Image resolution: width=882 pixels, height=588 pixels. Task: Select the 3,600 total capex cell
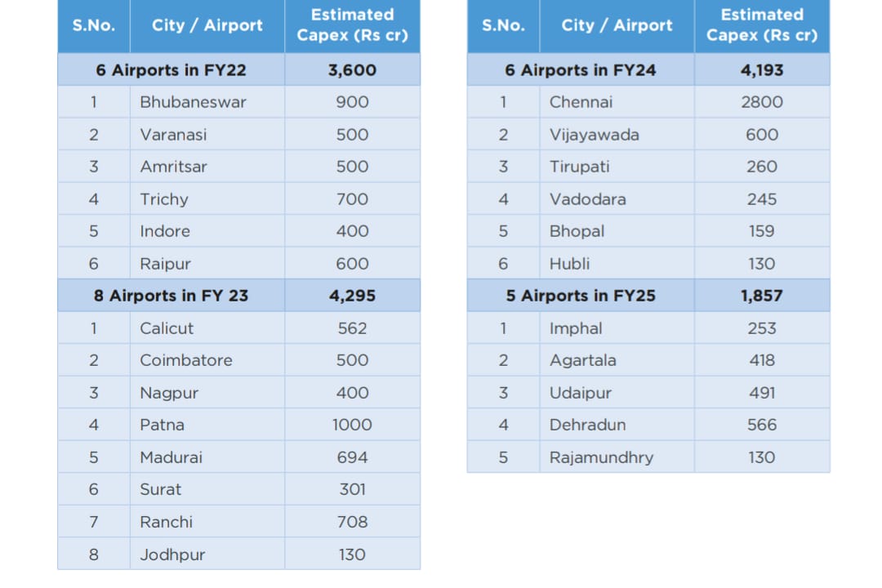(x=352, y=70)
